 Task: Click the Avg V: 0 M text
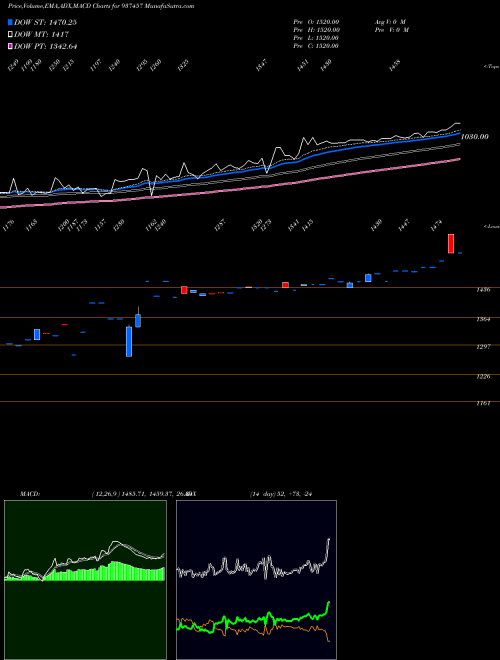pyautogui.click(x=390, y=21)
